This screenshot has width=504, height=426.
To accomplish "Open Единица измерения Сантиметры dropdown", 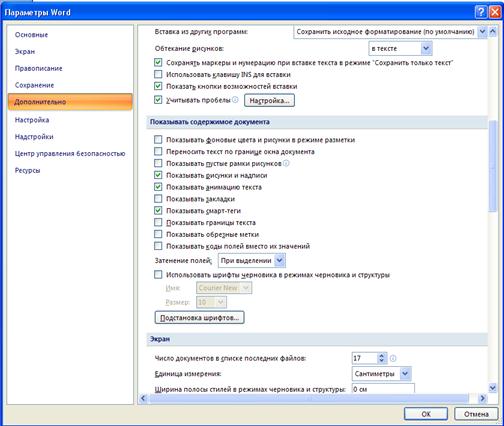I will click(x=405, y=374).
